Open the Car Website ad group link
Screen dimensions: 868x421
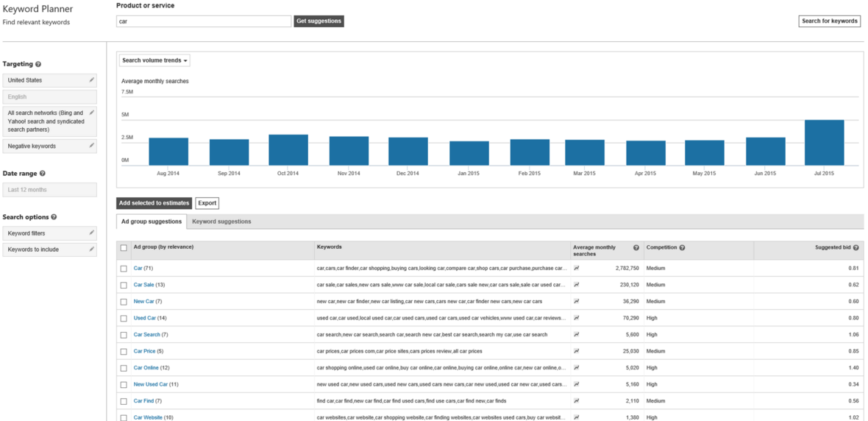click(x=148, y=417)
